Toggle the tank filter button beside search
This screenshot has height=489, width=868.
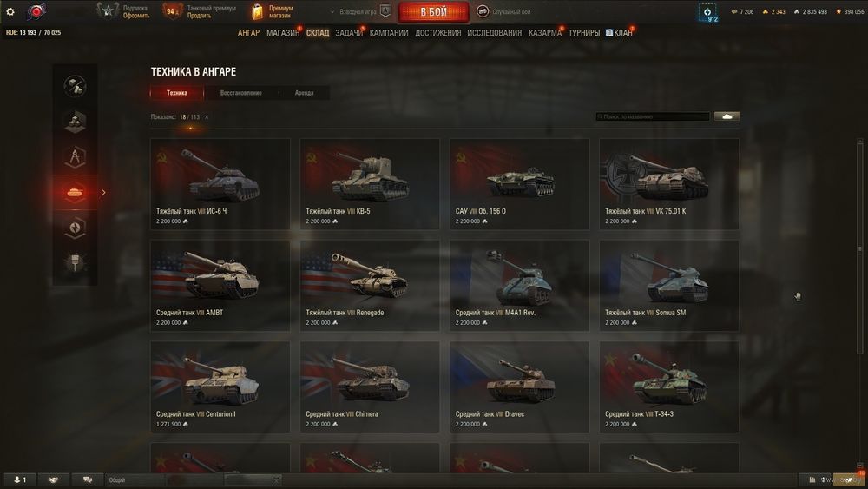tap(727, 116)
